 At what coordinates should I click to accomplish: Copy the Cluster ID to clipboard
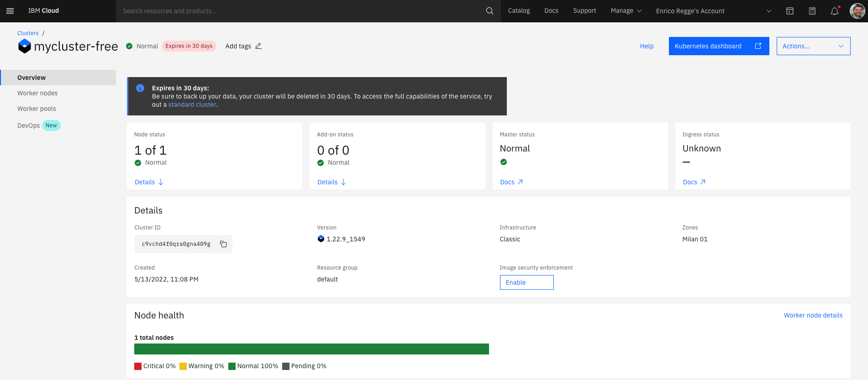point(223,244)
